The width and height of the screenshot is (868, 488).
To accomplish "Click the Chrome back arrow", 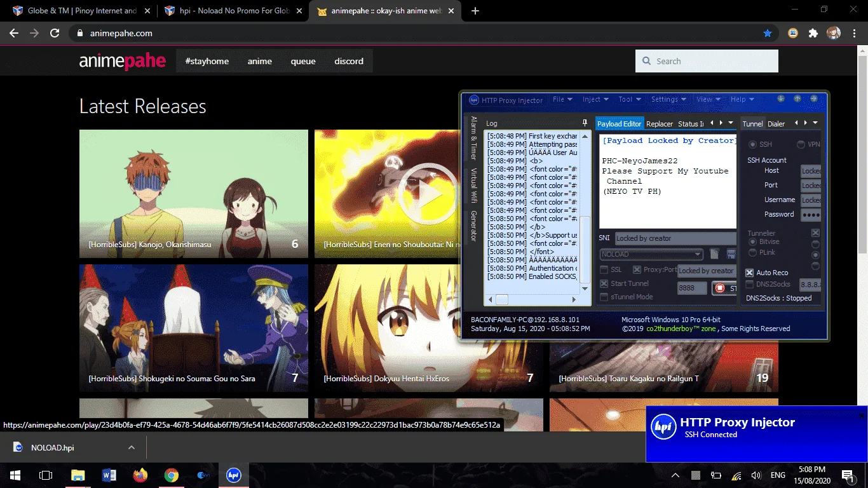I will pyautogui.click(x=14, y=33).
